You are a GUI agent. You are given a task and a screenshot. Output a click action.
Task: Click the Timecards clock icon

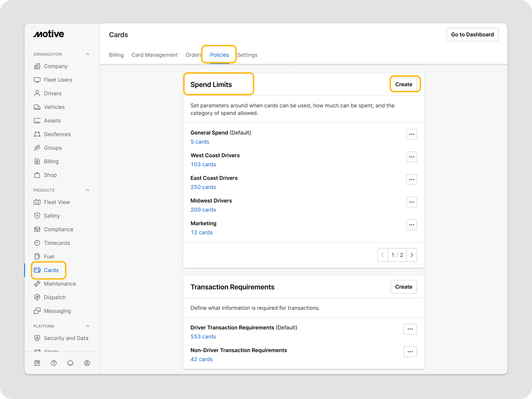(x=37, y=243)
